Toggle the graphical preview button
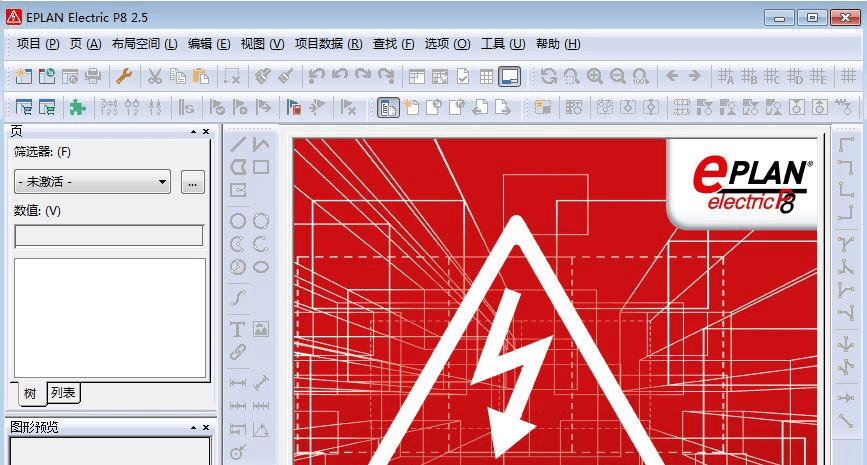The height and width of the screenshot is (465, 867). click(x=509, y=76)
